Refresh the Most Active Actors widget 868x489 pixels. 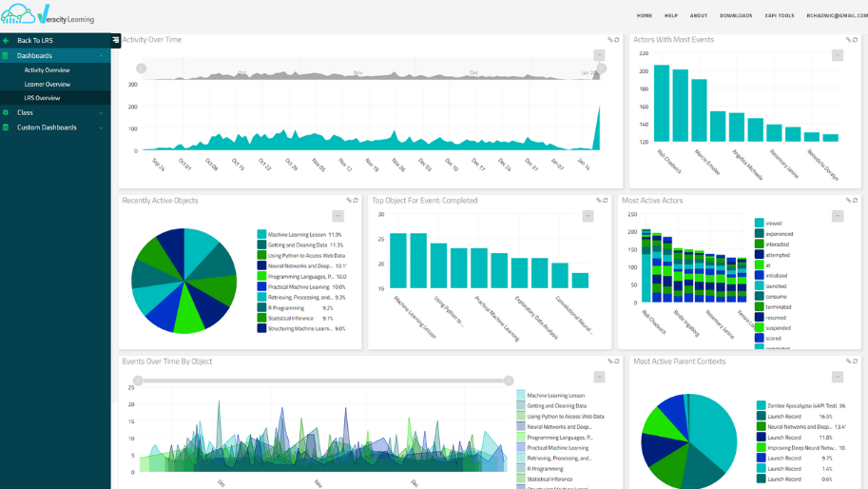tap(856, 201)
